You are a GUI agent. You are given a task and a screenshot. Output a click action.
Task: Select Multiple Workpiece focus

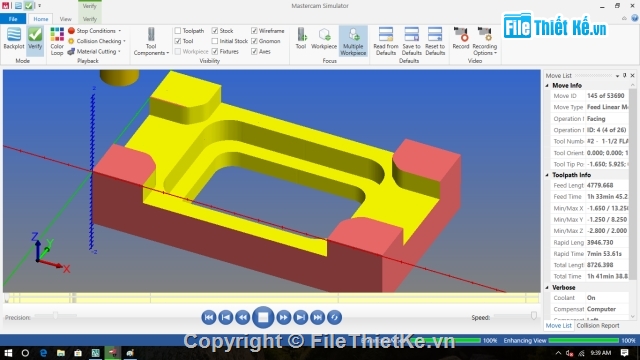tap(353, 41)
